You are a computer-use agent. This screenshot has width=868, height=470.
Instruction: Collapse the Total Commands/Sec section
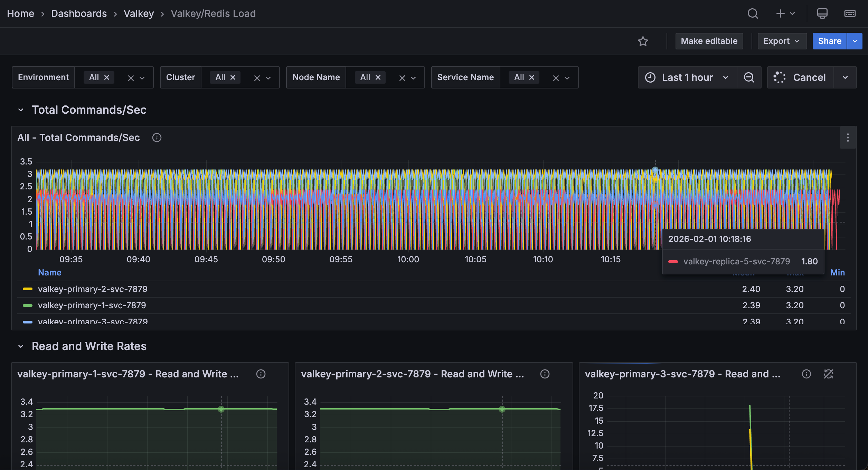[x=20, y=110]
